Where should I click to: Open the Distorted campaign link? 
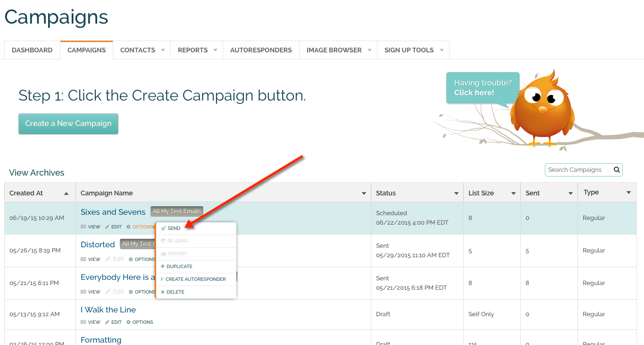[x=98, y=244]
